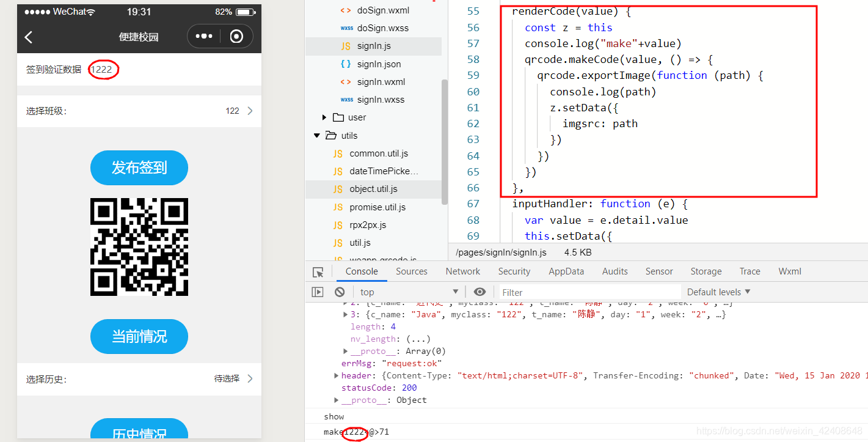Click the console Filter input field
The width and height of the screenshot is (868, 442).
pyautogui.click(x=589, y=292)
